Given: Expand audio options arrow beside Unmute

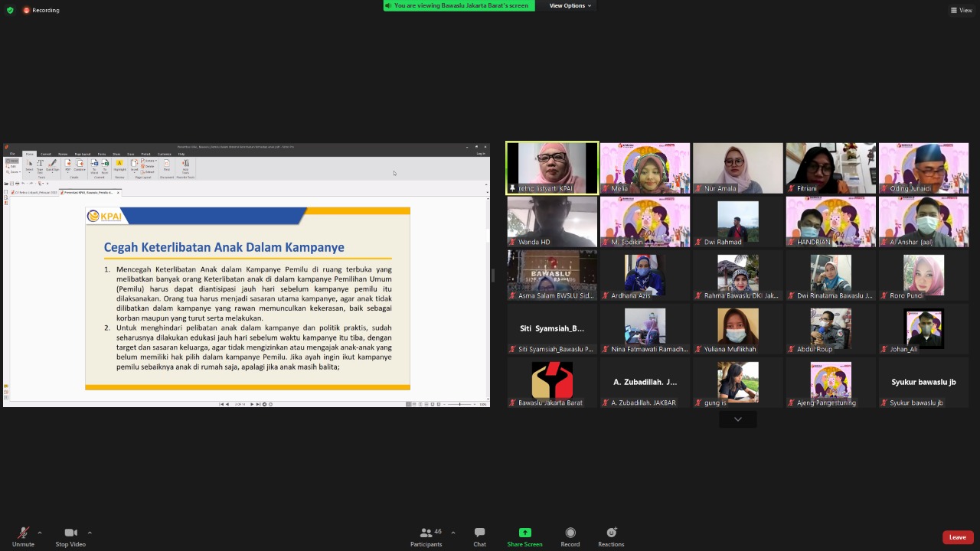Looking at the screenshot, I should pos(40,533).
